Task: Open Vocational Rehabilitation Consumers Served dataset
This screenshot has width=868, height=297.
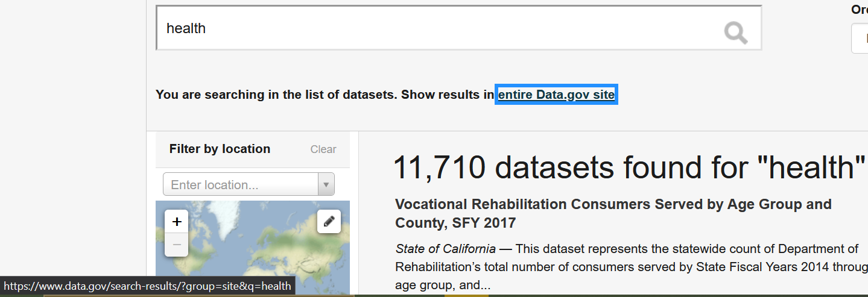Action: tap(613, 213)
